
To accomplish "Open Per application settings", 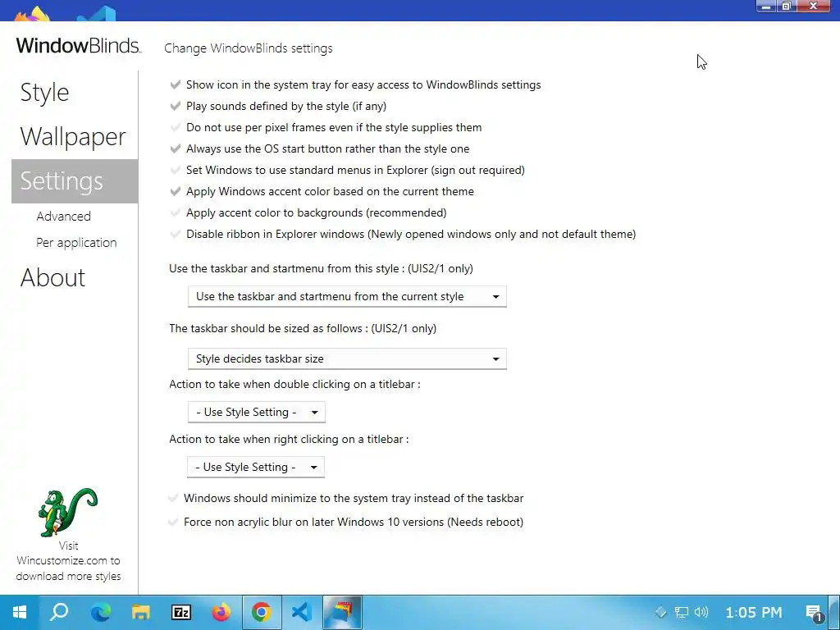I will 76,243.
